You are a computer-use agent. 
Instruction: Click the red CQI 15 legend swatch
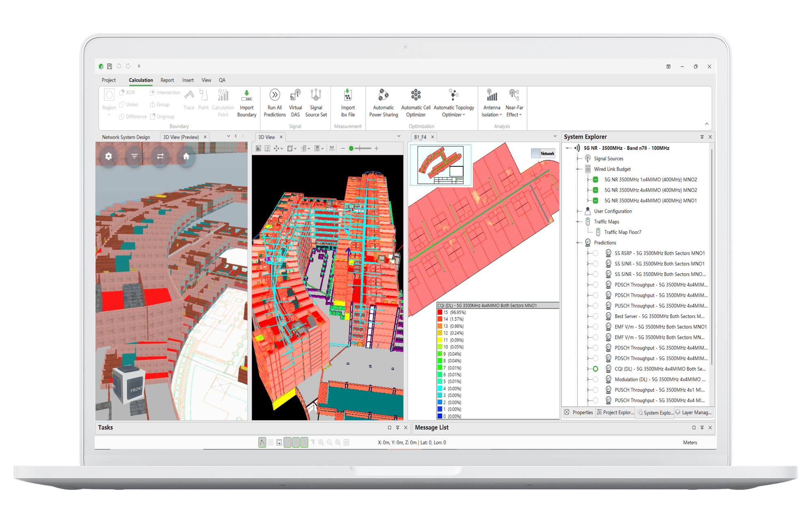coord(440,312)
